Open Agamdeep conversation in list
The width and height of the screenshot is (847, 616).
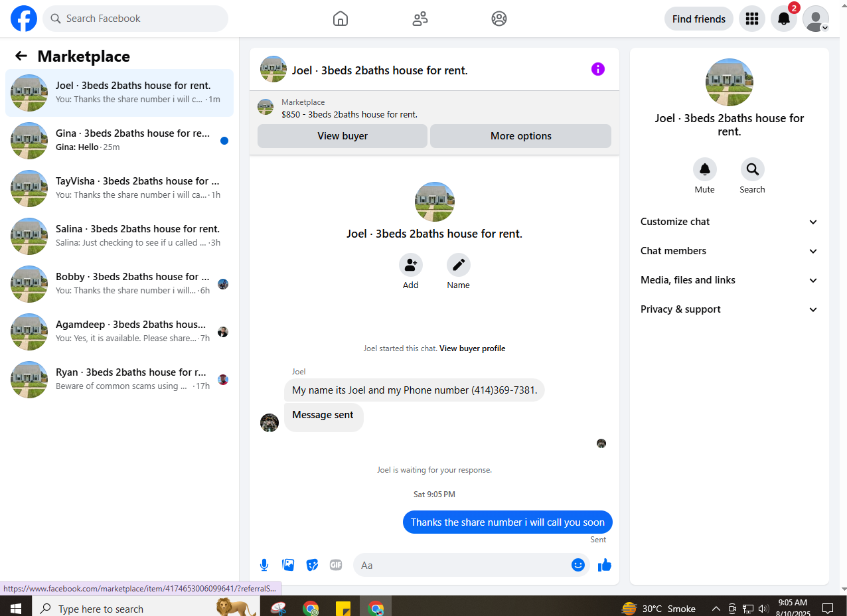pyautogui.click(x=119, y=332)
